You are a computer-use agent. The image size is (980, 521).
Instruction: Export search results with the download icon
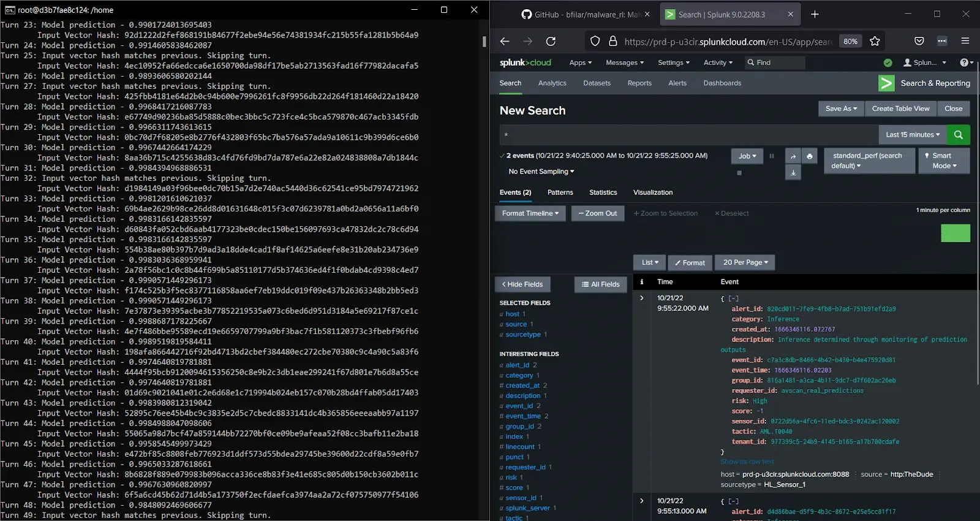pyautogui.click(x=793, y=173)
